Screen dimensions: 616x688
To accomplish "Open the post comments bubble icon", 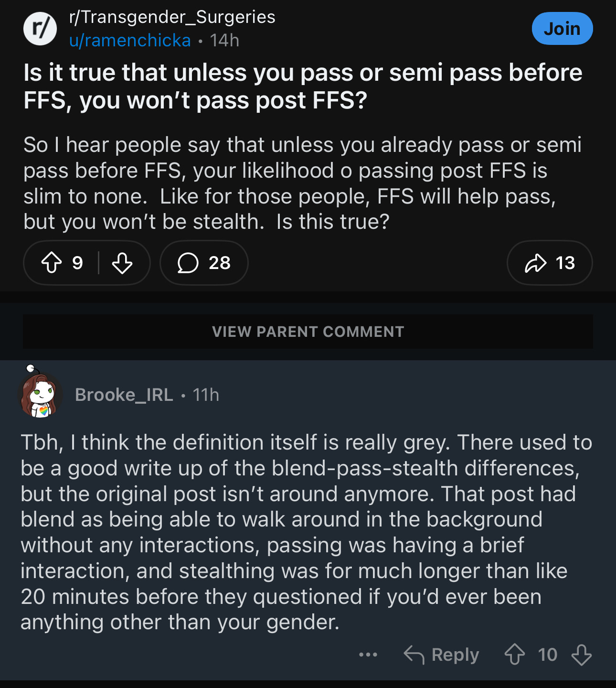I will (x=188, y=263).
